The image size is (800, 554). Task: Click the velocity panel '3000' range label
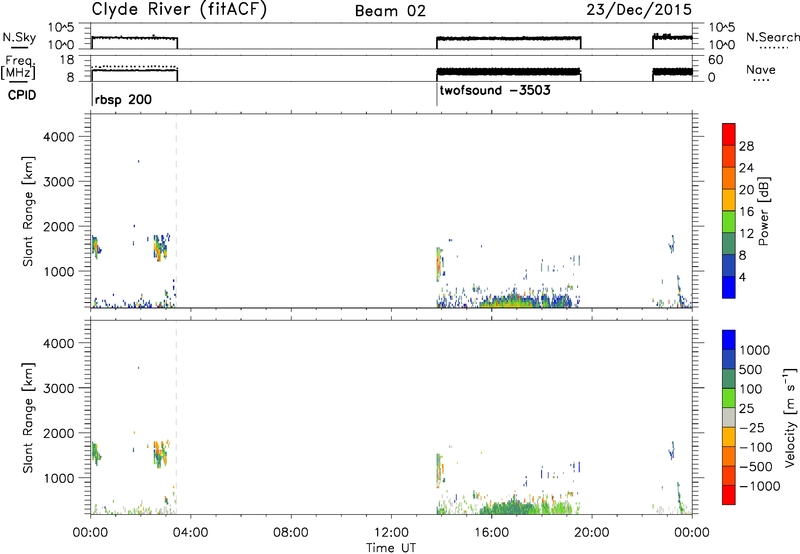(x=59, y=388)
